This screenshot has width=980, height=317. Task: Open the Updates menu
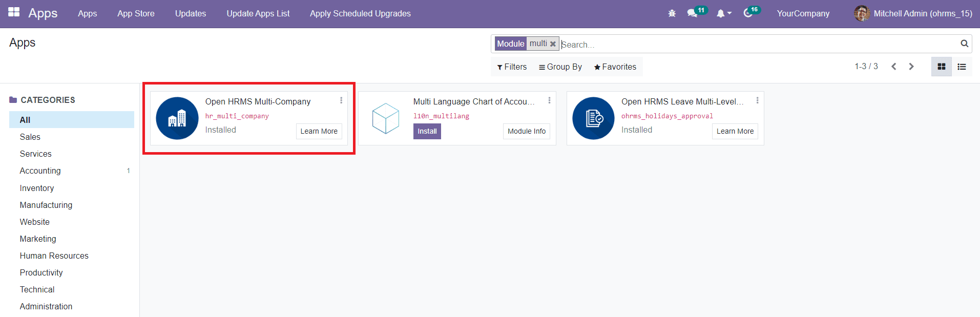pyautogui.click(x=191, y=14)
